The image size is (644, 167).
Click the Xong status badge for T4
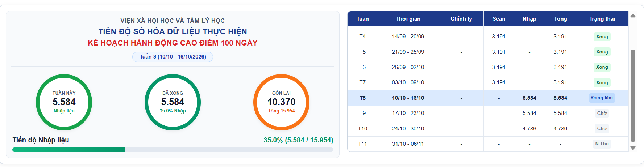[x=602, y=37]
